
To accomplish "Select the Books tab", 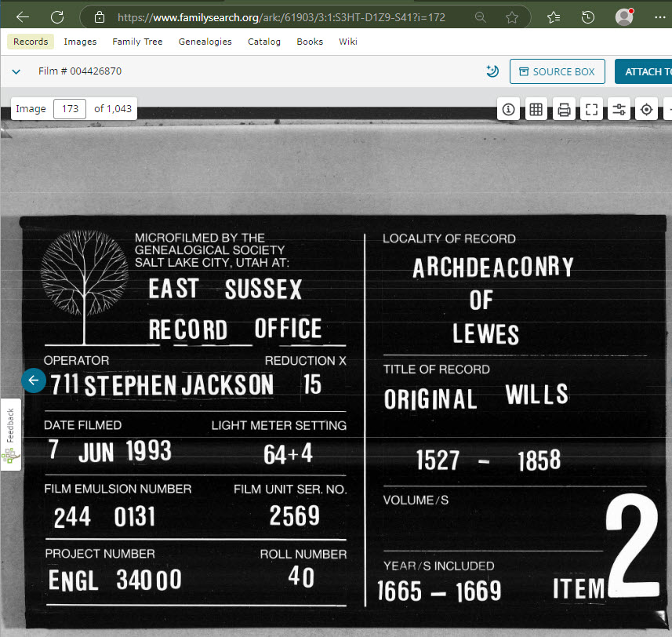I will pyautogui.click(x=310, y=42).
